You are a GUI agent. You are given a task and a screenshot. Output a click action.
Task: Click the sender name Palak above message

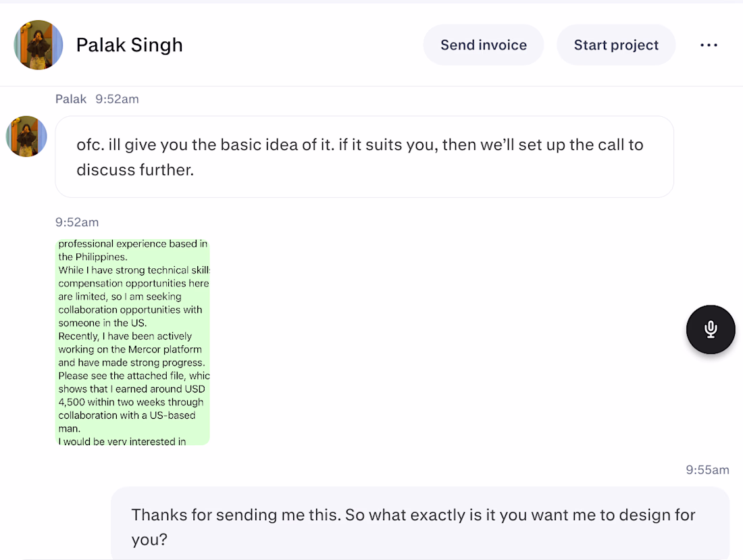[71, 99]
